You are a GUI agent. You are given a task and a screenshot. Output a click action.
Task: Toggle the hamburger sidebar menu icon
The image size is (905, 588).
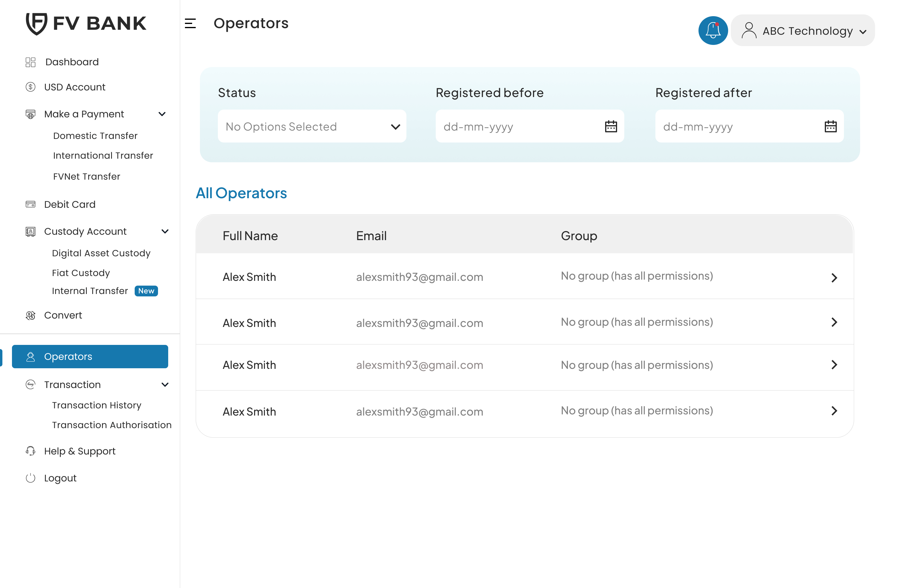(x=190, y=24)
